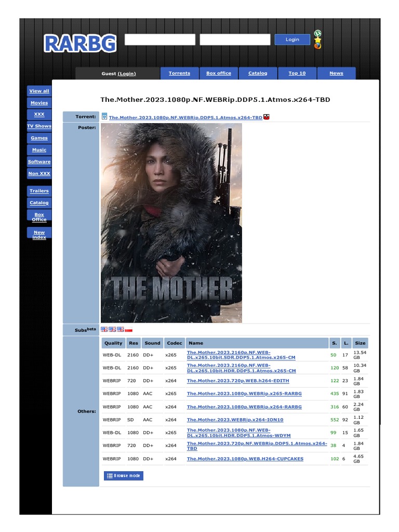The image size is (399, 532).
Task: Open the Box office tab
Action: (219, 73)
